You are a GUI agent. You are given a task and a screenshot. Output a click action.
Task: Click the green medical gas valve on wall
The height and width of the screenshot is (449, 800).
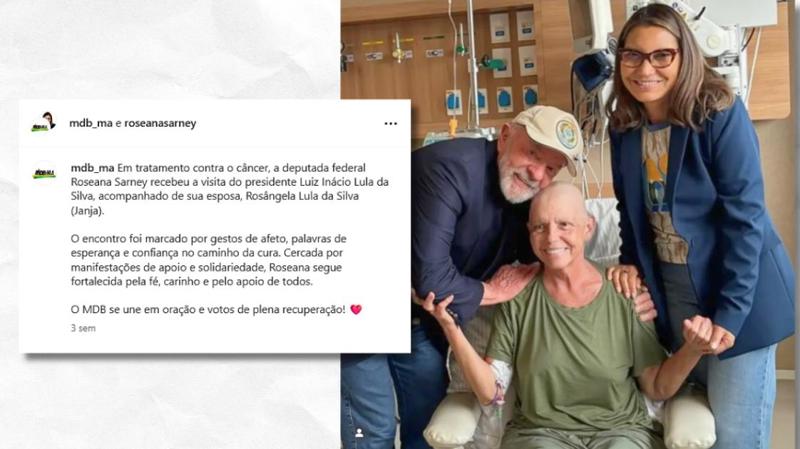(492, 63)
